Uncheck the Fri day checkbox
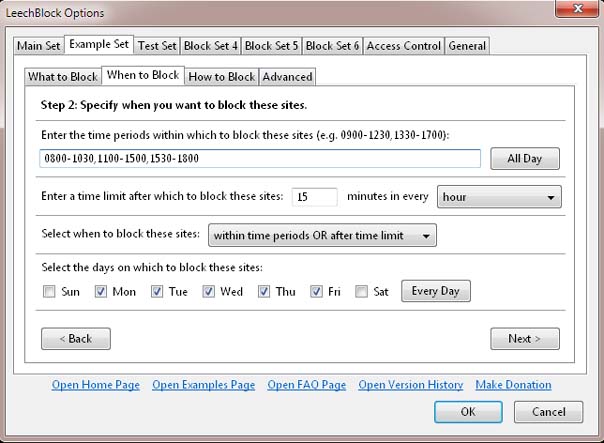 (317, 292)
